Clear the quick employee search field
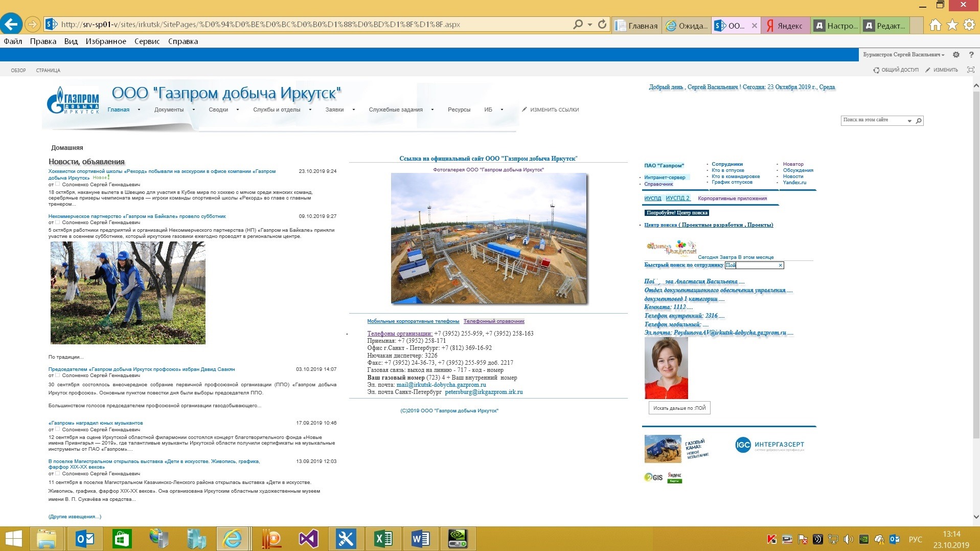Screen dimensions: 980x551 (x=780, y=265)
